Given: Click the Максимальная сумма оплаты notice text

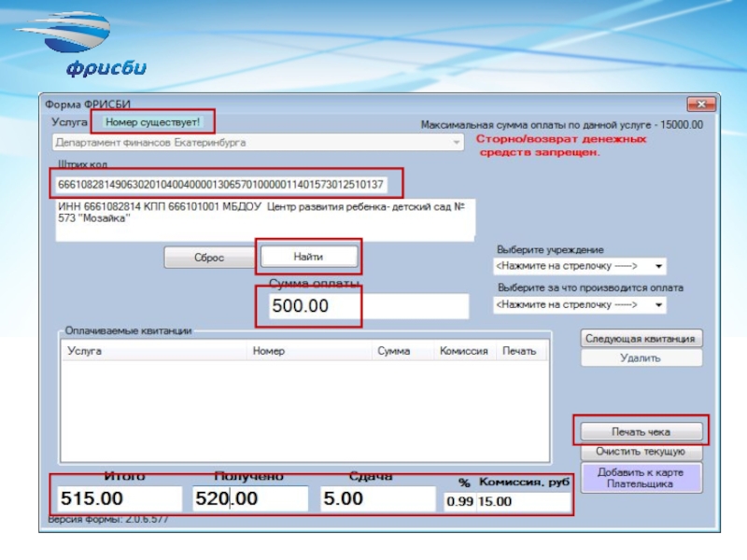Looking at the screenshot, I should point(562,125).
